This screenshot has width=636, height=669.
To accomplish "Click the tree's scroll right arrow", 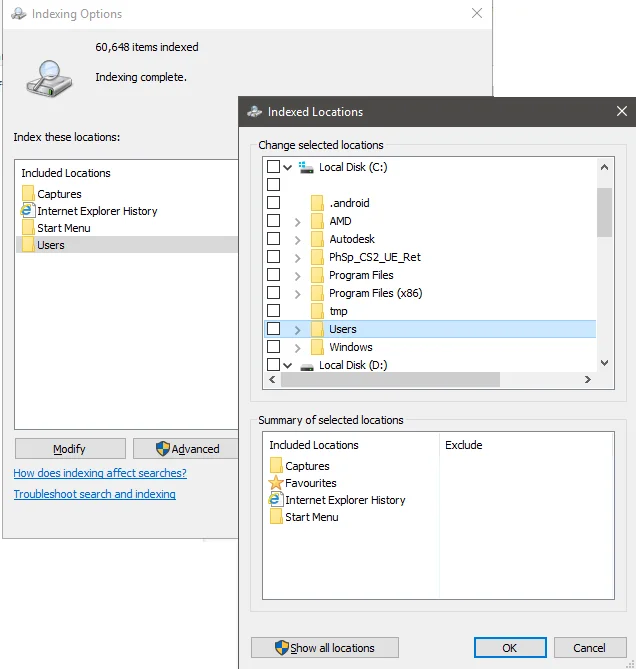I will click(587, 379).
